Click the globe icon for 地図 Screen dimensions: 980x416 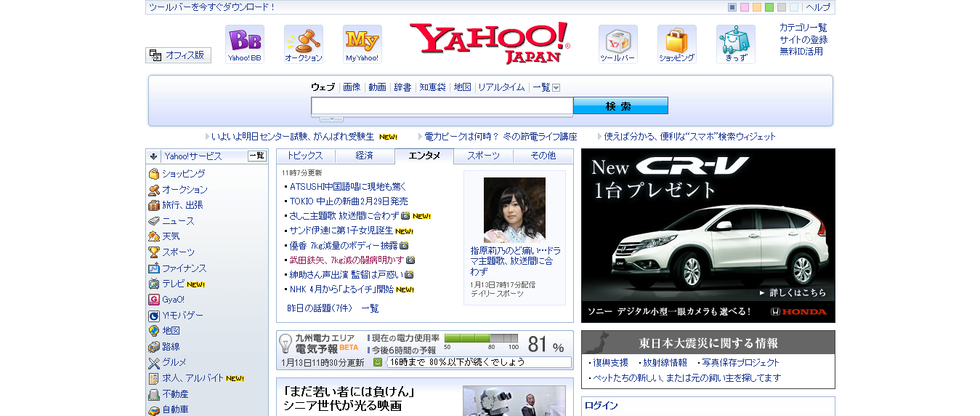(x=154, y=331)
